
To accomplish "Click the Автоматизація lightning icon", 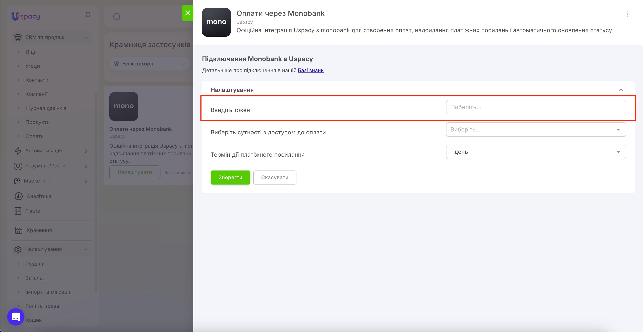I will [18, 151].
